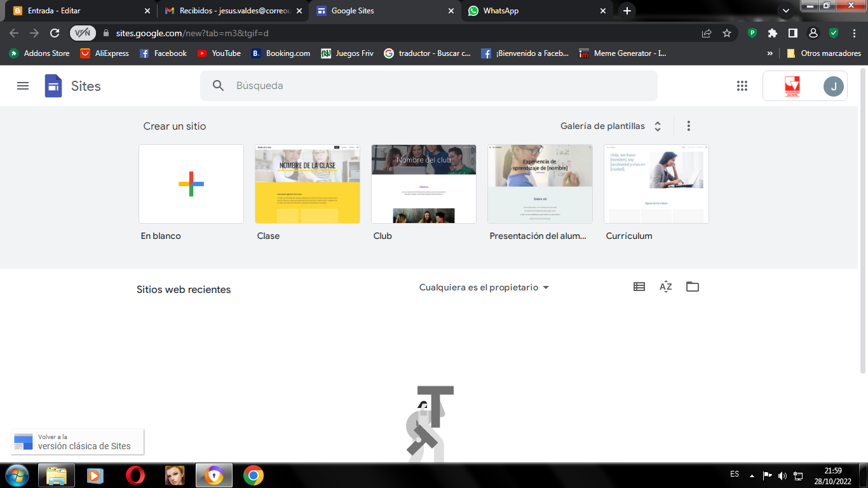Open Opera from the taskbar
The height and width of the screenshot is (488, 868).
point(135,475)
